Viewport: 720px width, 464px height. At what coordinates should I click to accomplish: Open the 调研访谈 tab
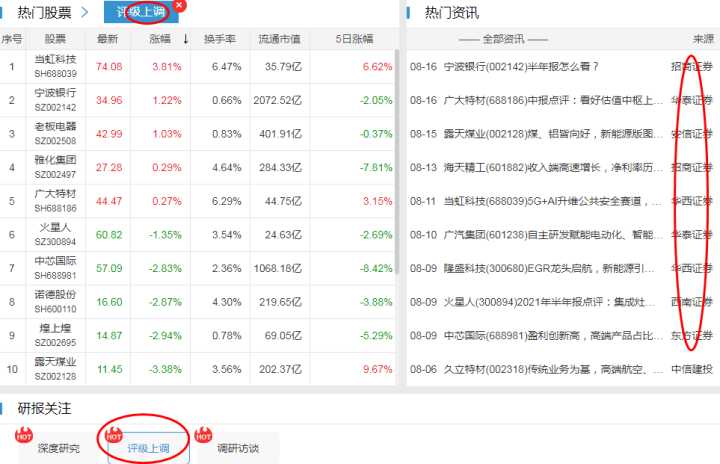[238, 448]
